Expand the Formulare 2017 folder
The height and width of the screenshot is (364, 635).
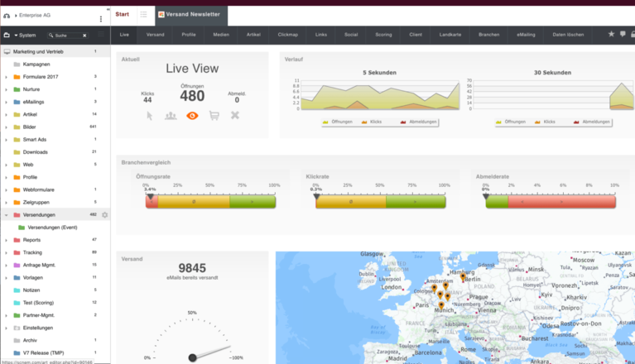6,77
